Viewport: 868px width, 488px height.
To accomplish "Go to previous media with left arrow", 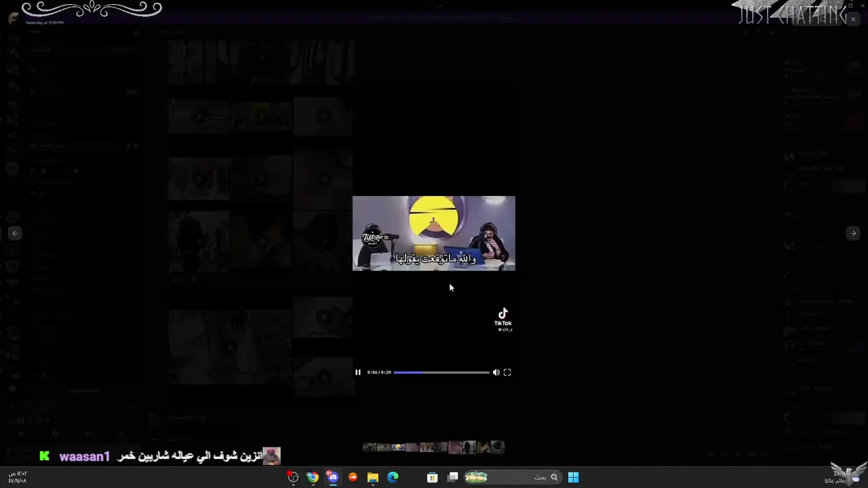I will click(x=15, y=233).
